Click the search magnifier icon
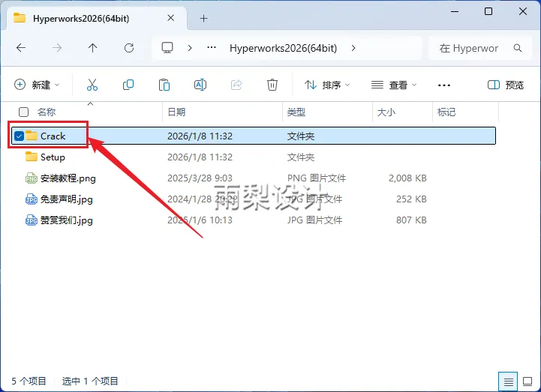 518,48
